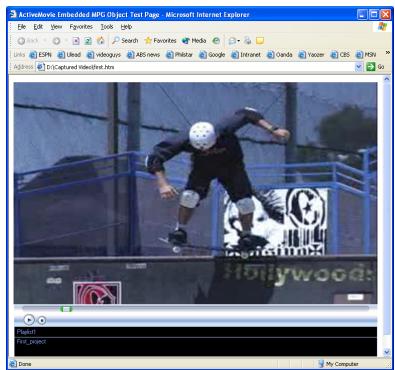Click the green seek slider thumb
This screenshot has height=370, width=395.
[66, 309]
